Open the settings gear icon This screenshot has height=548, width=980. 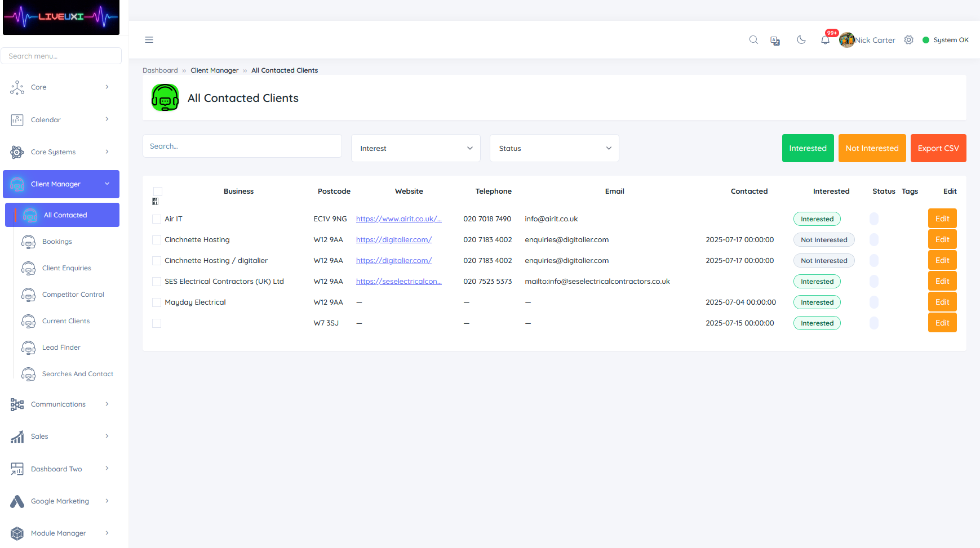pyautogui.click(x=908, y=40)
